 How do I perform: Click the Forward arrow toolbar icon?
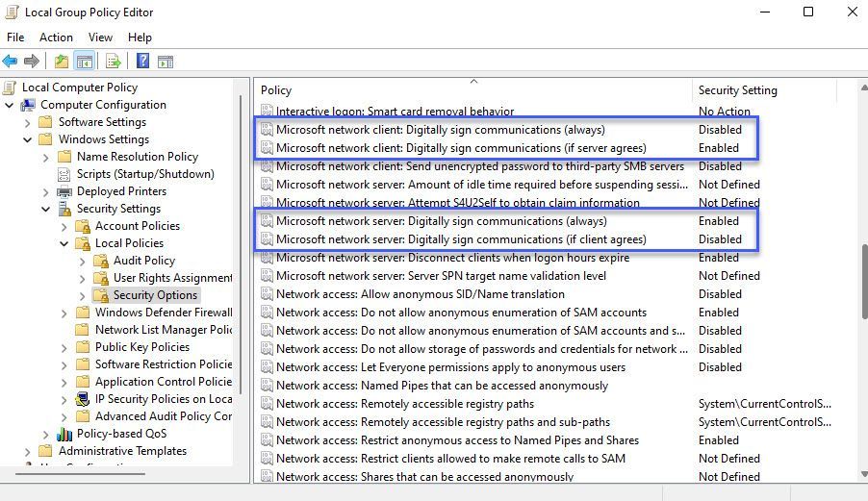coord(32,62)
